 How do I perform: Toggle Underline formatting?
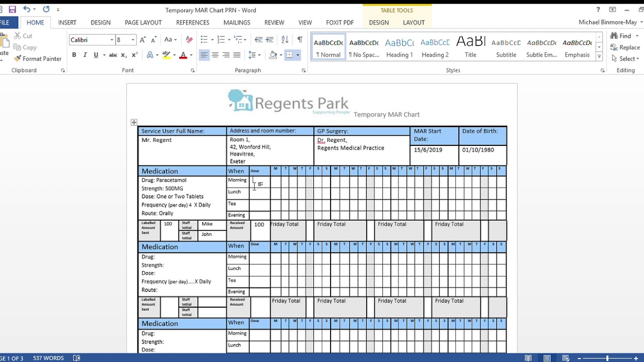(96, 55)
